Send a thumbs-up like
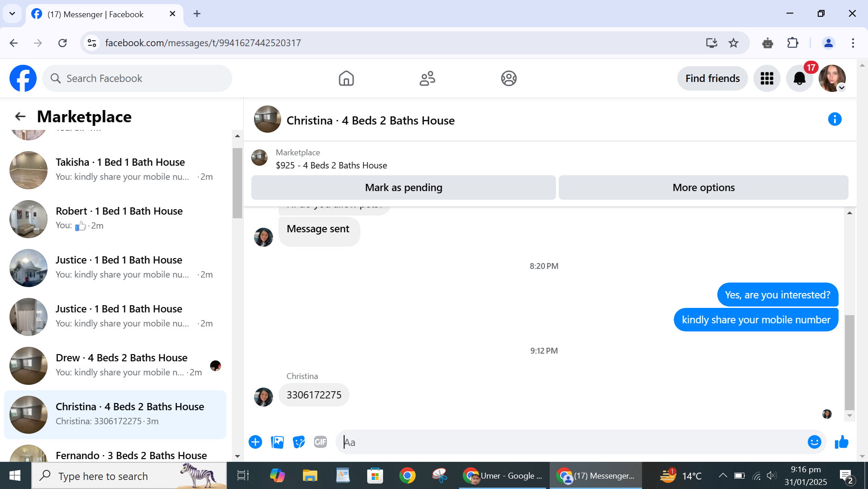Screen dimensions: 868x489 842,442
